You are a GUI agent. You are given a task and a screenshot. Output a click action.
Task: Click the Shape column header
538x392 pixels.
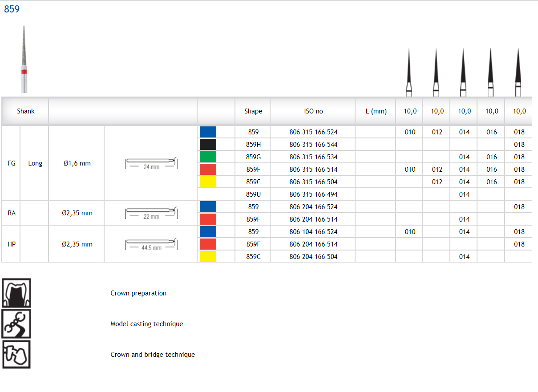(x=253, y=111)
